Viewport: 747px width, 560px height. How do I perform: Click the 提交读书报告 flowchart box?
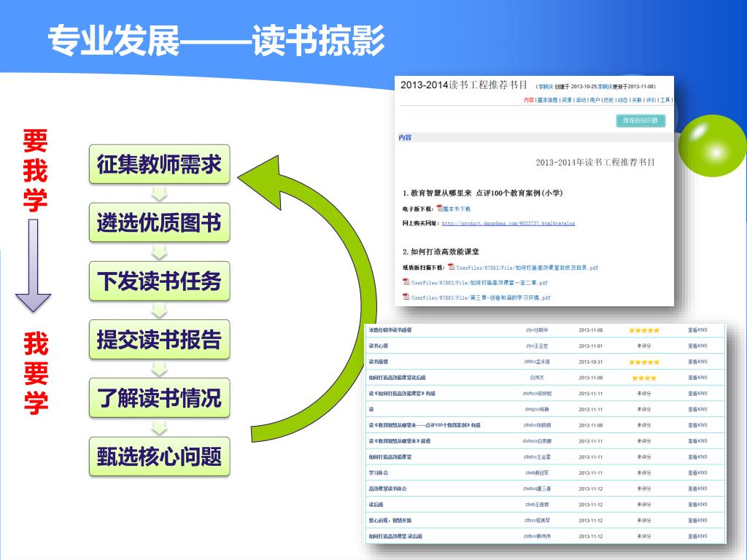click(160, 340)
